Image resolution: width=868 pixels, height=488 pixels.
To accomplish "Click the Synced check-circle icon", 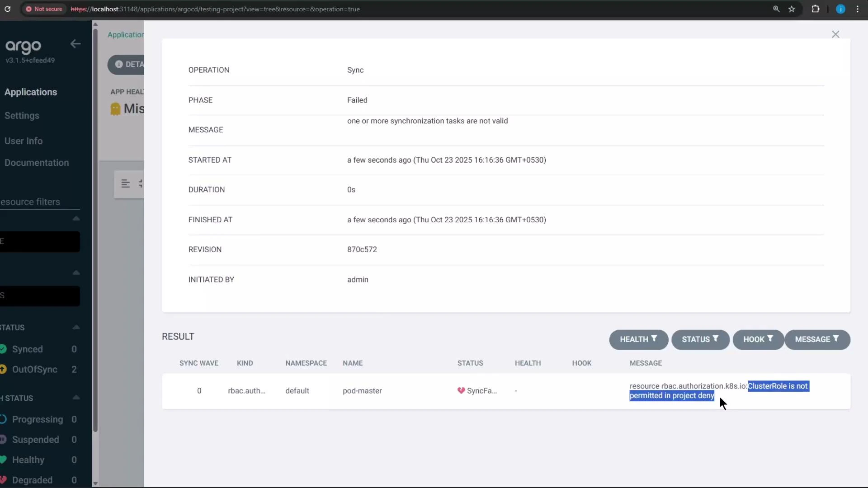I will (x=4, y=349).
